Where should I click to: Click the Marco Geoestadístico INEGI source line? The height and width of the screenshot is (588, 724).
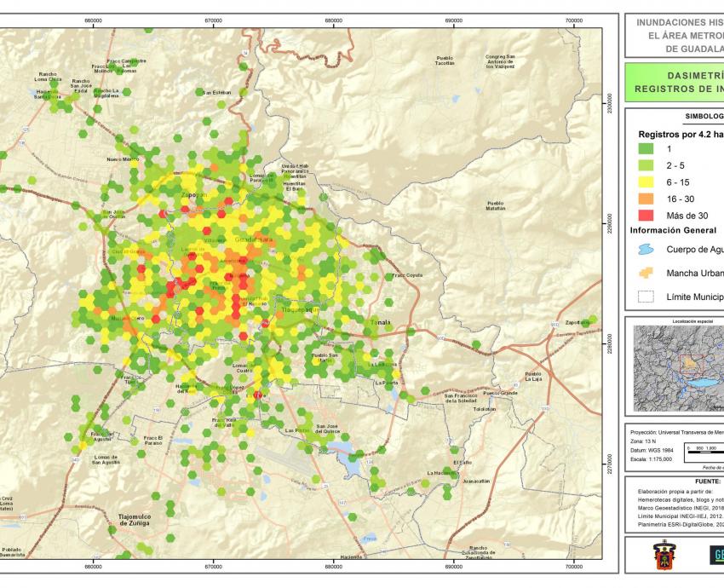click(x=681, y=508)
